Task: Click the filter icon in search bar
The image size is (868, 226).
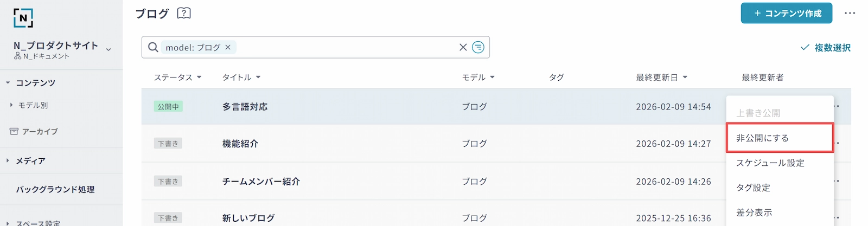Action: (x=478, y=47)
